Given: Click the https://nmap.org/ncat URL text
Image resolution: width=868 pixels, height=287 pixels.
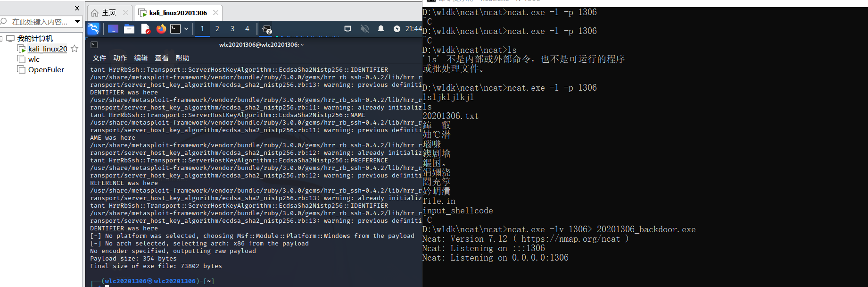Looking at the screenshot, I should pos(570,239).
